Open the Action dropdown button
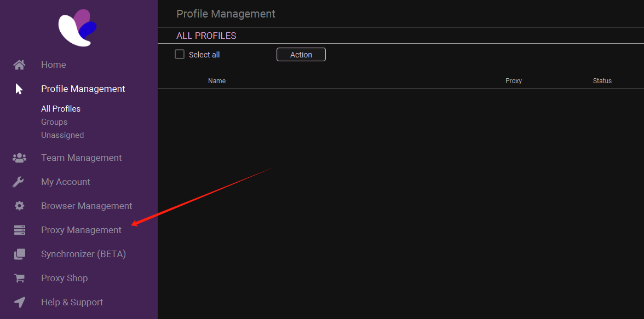Screen dimensions: 644x319 pos(301,55)
